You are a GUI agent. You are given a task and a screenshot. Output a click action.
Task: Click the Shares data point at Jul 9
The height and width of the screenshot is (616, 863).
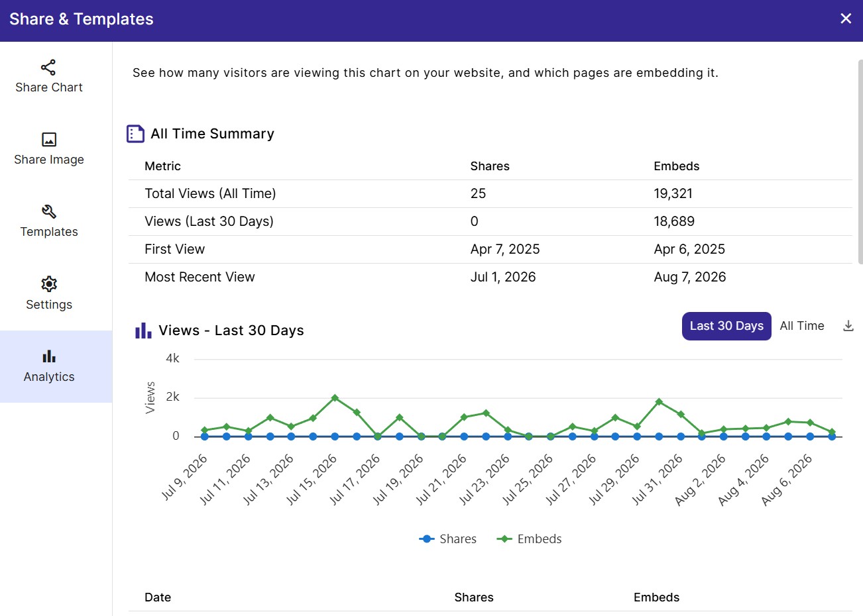tap(205, 436)
